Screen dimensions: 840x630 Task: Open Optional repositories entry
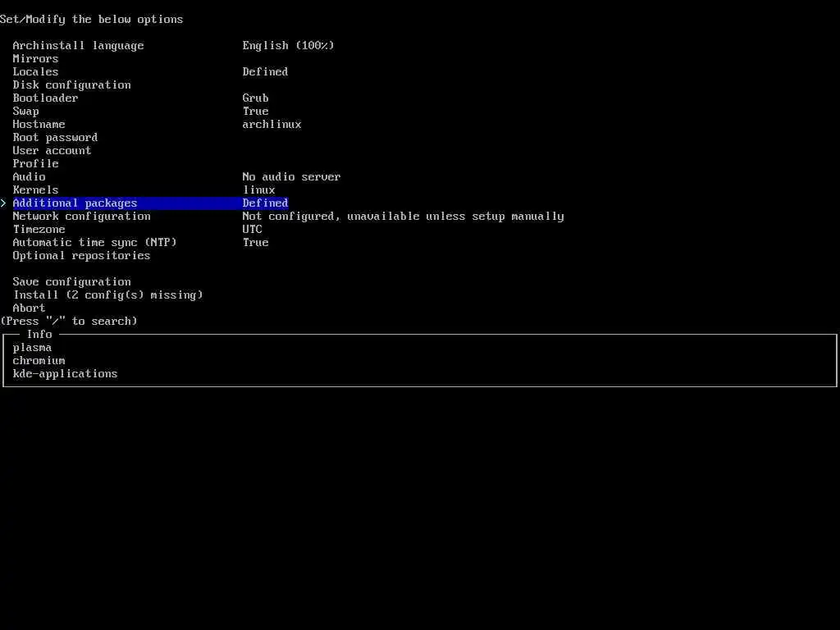[81, 256]
